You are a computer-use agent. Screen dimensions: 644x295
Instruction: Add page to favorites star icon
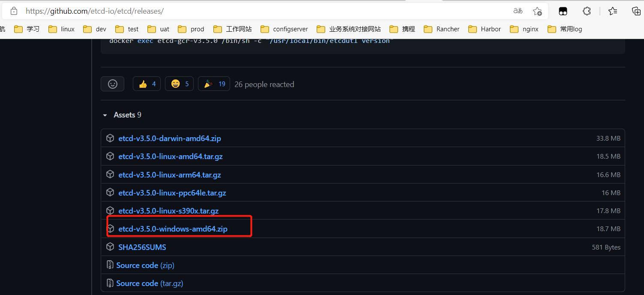click(x=537, y=11)
